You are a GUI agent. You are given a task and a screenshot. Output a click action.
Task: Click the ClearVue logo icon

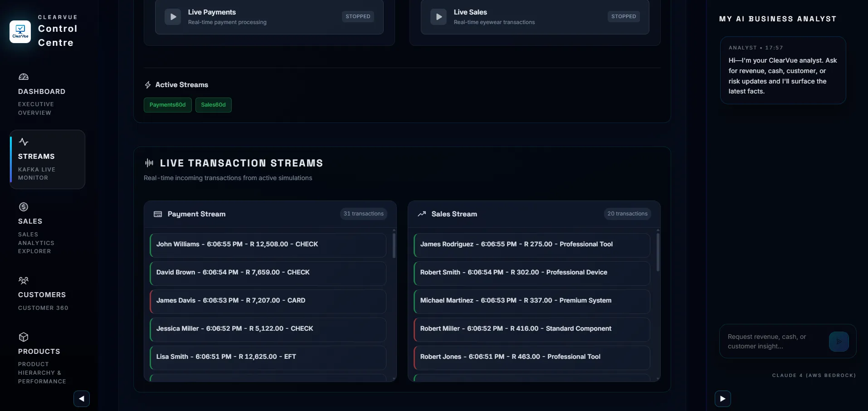(x=20, y=32)
